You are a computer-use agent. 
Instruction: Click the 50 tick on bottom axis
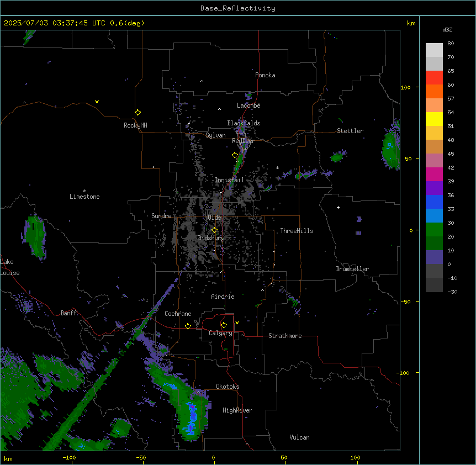(284, 457)
